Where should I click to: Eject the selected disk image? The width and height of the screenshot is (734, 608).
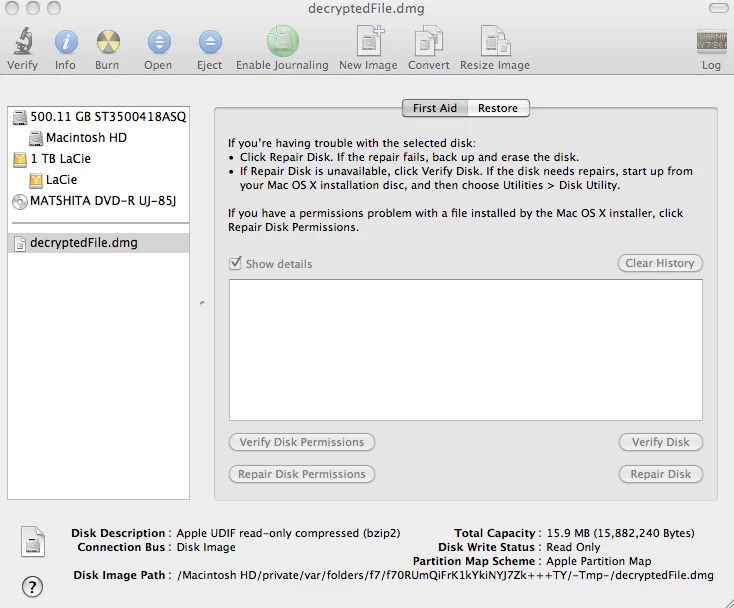210,42
